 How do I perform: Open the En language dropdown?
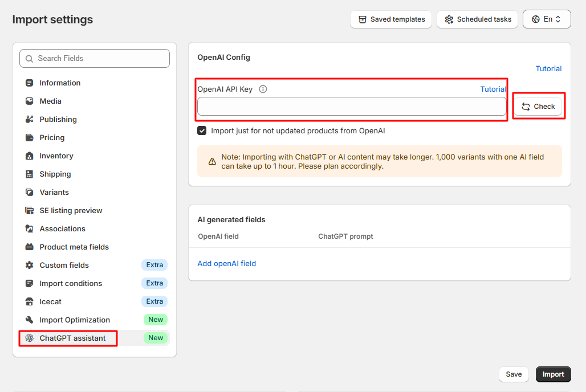point(547,19)
